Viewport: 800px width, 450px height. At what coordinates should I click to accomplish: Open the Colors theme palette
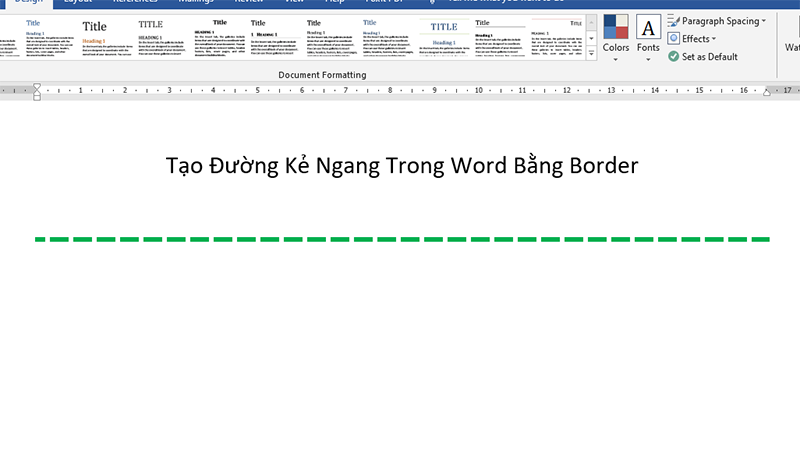pyautogui.click(x=616, y=33)
